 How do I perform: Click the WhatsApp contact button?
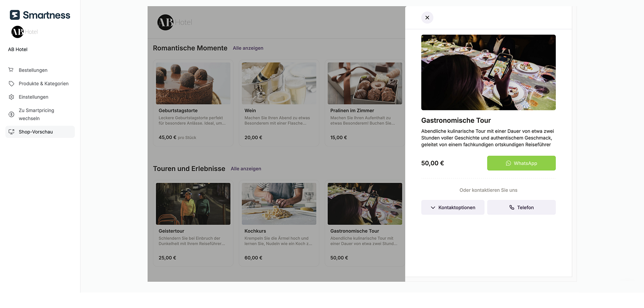(521, 163)
